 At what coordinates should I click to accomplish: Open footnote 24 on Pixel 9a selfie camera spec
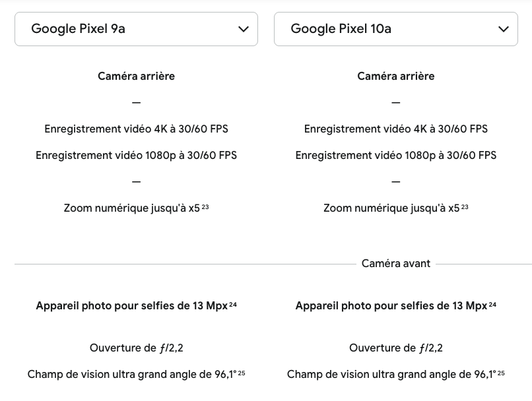[234, 303]
